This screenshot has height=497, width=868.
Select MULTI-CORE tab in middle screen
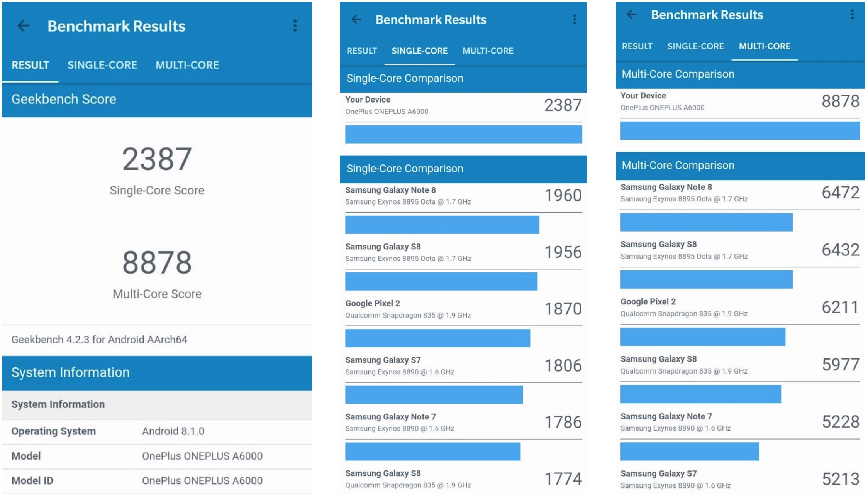tap(488, 51)
